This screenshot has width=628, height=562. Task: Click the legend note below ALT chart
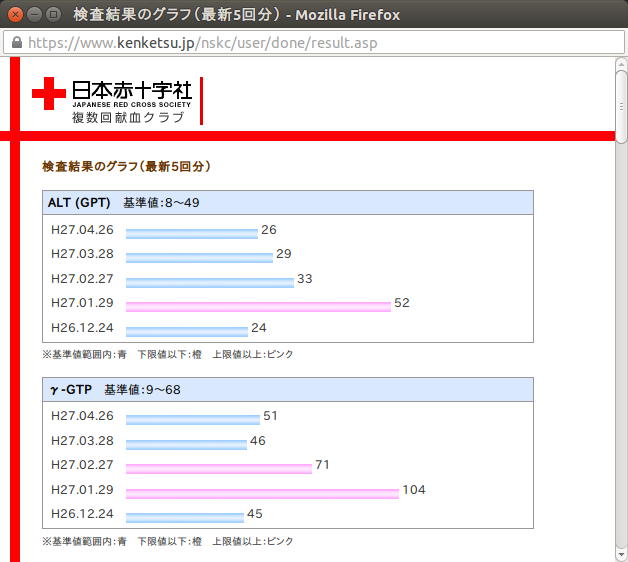(167, 355)
